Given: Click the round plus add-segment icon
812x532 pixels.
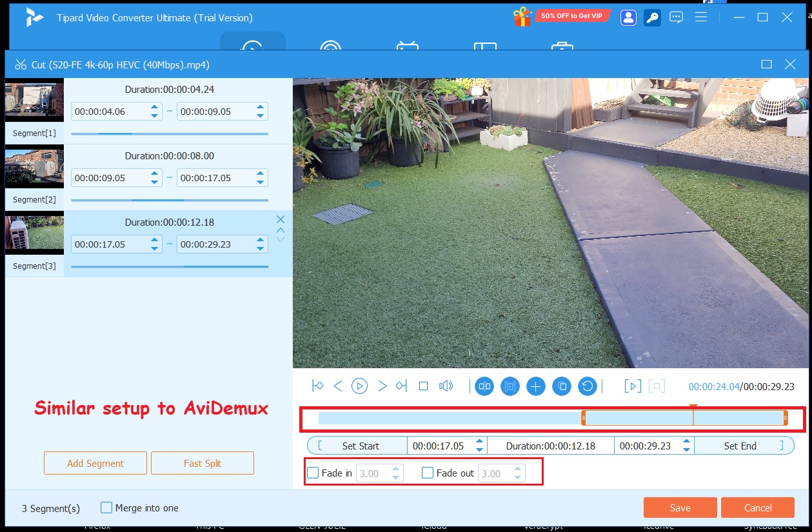Looking at the screenshot, I should coord(535,386).
